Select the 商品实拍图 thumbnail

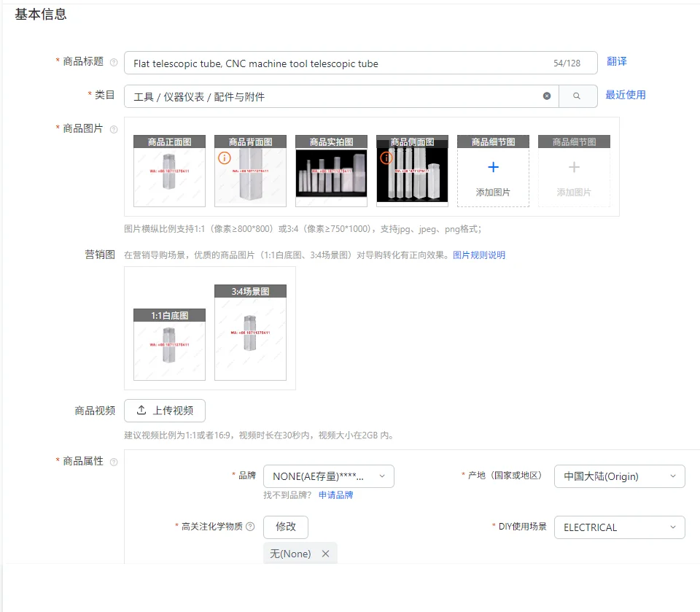coord(331,171)
